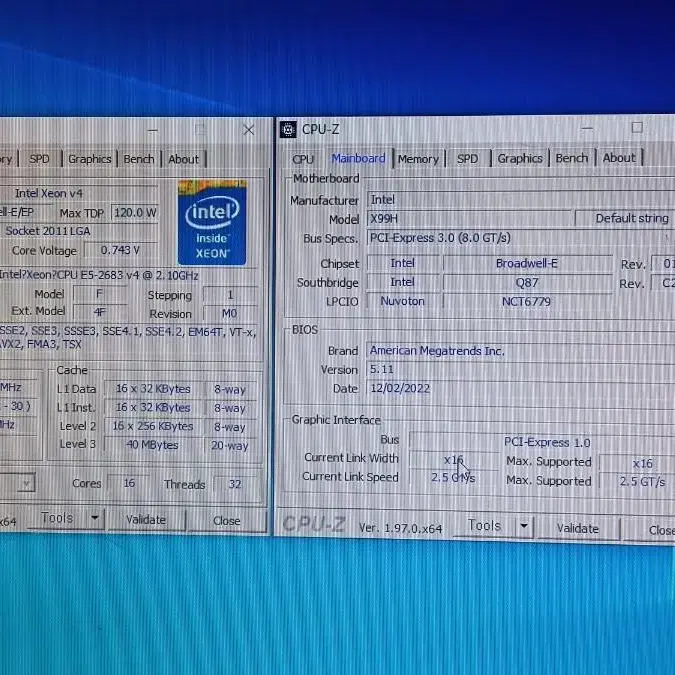
Task: Click Max. Supported x16 link width value
Action: (x=637, y=463)
